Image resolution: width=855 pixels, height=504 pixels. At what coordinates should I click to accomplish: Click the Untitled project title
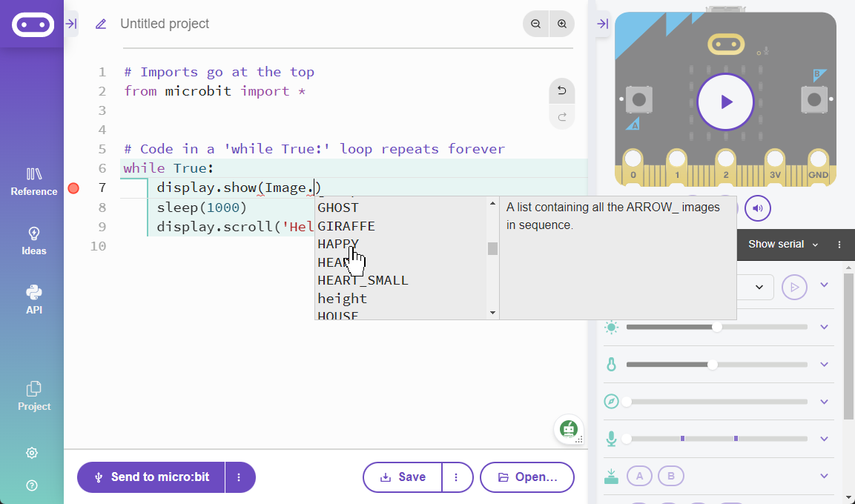[x=165, y=24]
